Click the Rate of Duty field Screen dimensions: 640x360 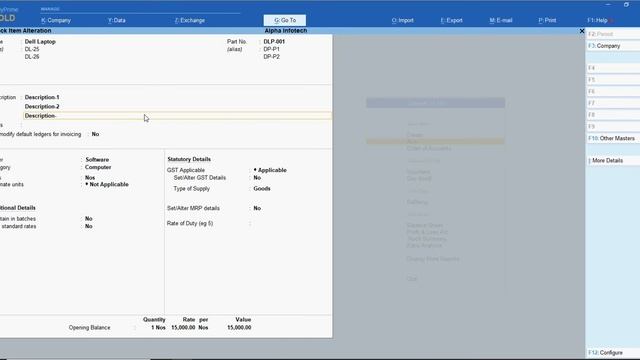pyautogui.click(x=290, y=224)
